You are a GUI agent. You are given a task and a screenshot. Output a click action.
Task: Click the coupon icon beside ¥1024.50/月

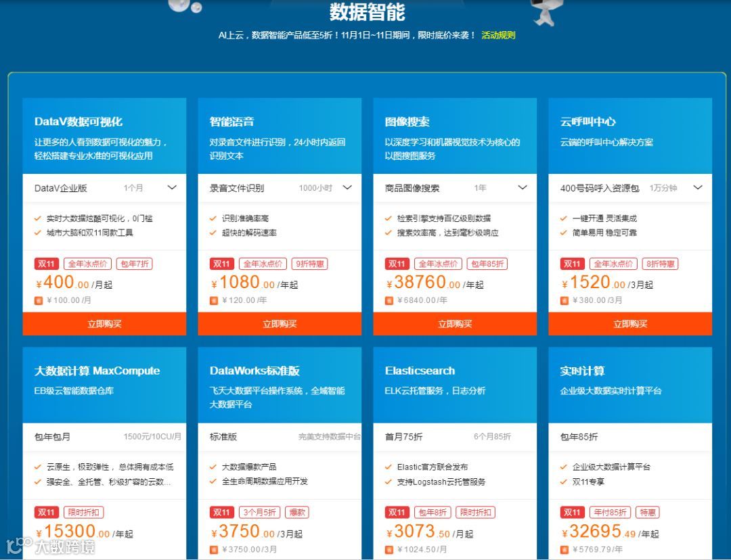tap(389, 550)
